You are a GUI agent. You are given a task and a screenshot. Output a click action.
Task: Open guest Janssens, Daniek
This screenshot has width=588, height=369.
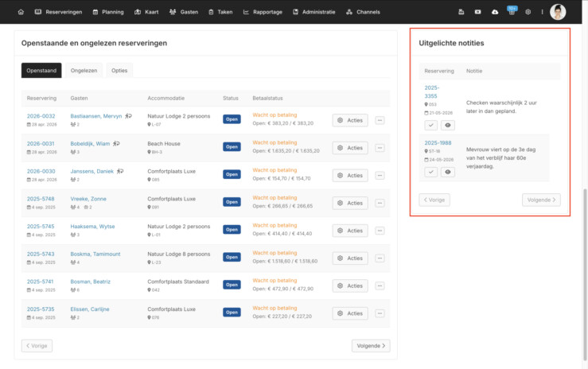92,171
